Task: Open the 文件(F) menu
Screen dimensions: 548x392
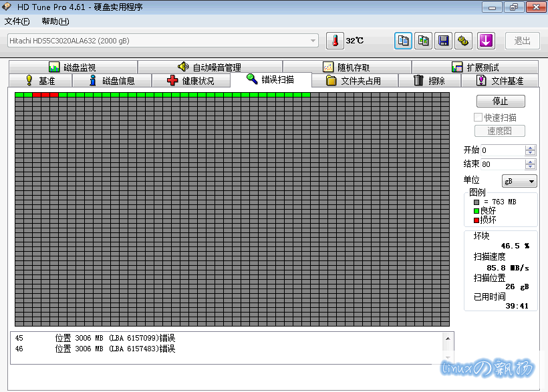Action: pos(17,21)
